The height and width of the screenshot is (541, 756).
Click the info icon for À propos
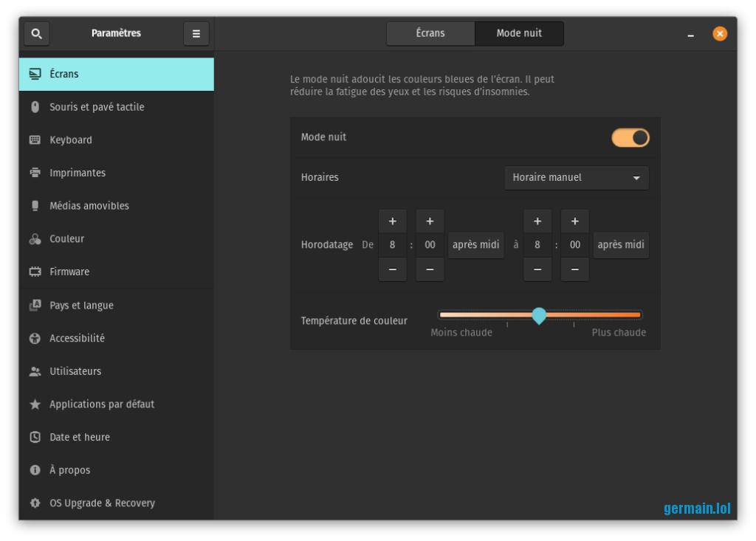pos(35,470)
